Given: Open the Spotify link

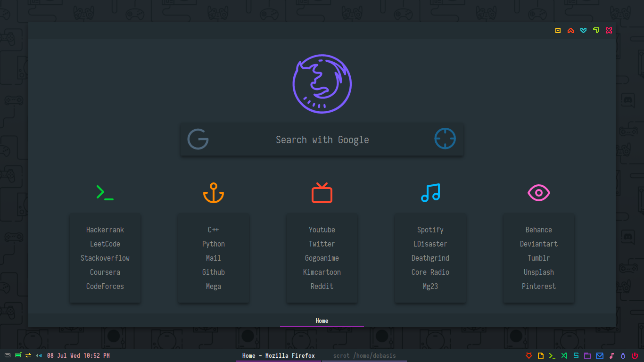Looking at the screenshot, I should (430, 230).
